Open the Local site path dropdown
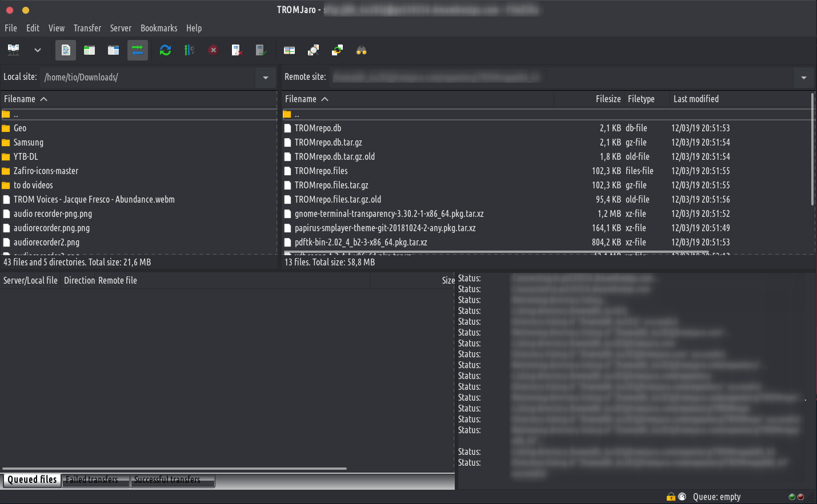This screenshot has height=504, width=817. pyautogui.click(x=265, y=78)
